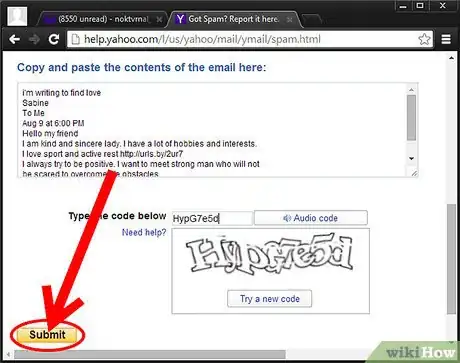460x363 pixels.
Task: Click the browser forward arrow
Action: point(34,39)
